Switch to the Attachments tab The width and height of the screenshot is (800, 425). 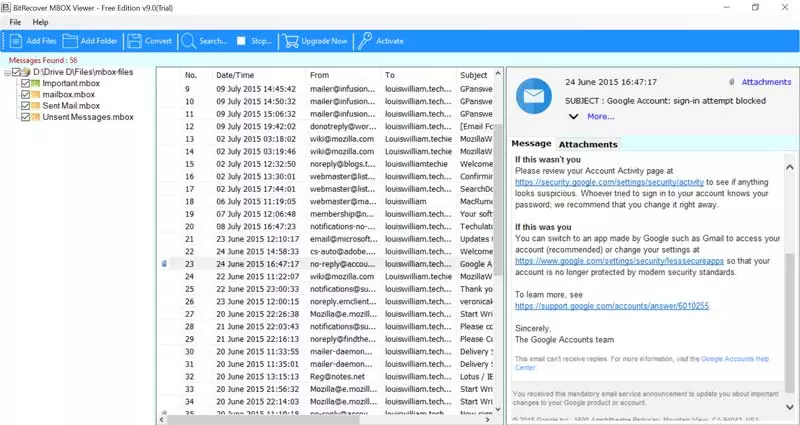coord(587,144)
